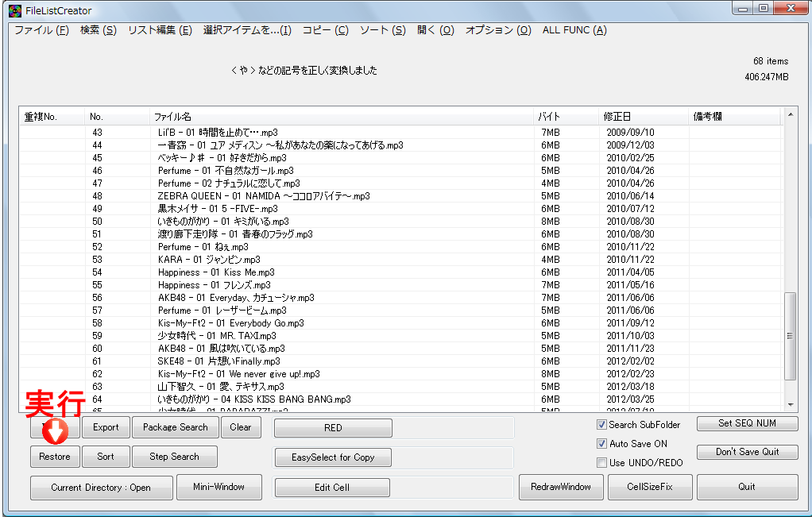Enable the Use UNDO/REDO checkbox

tap(602, 462)
